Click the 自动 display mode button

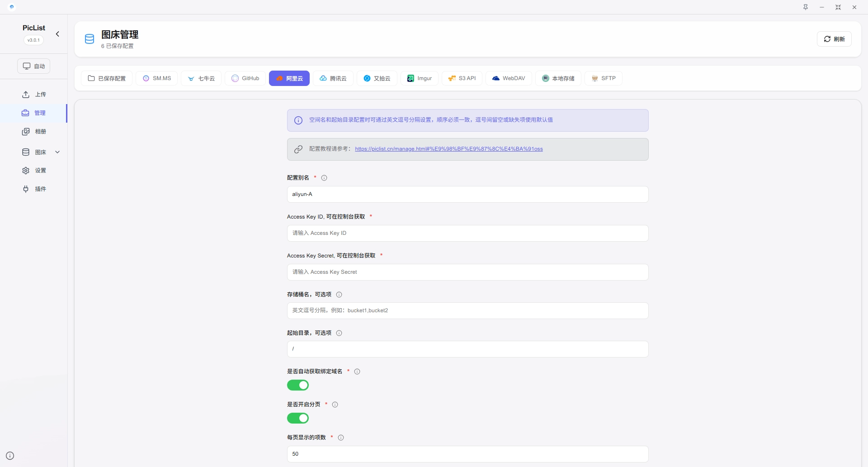click(34, 66)
